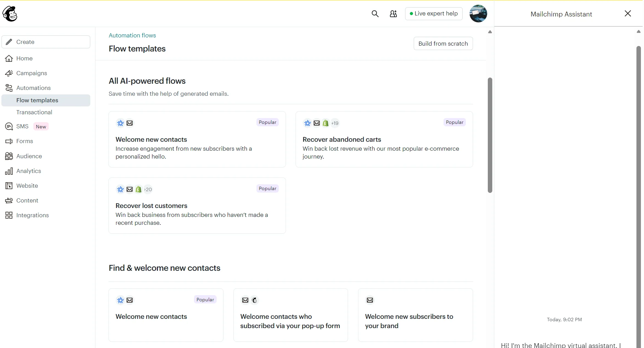Click Build from scratch button
The image size is (644, 348).
click(x=443, y=44)
